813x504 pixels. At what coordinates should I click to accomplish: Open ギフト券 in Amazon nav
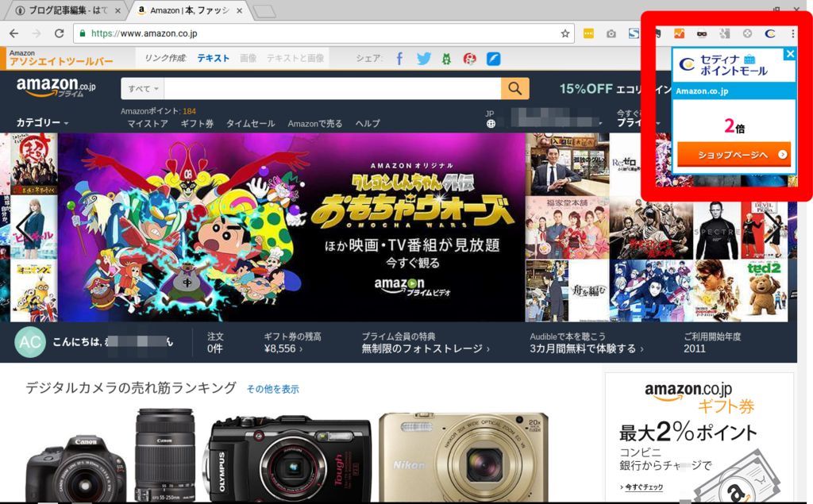[x=197, y=123]
